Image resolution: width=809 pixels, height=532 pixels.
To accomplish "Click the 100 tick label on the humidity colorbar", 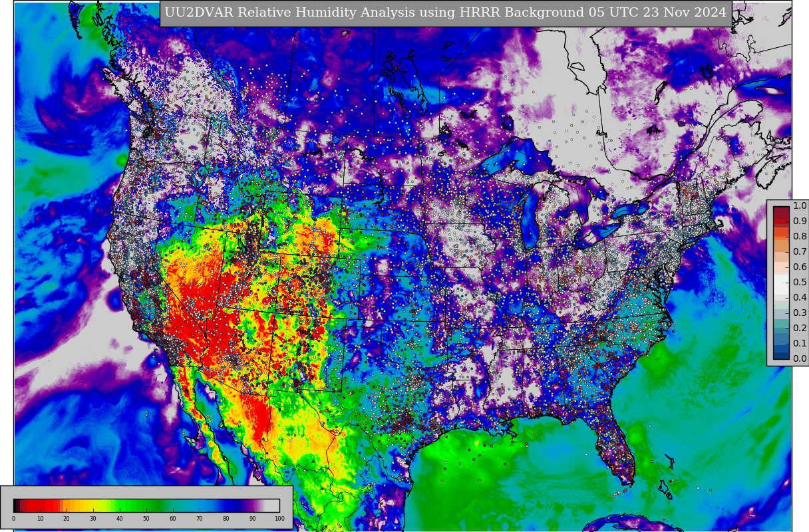I will (279, 519).
